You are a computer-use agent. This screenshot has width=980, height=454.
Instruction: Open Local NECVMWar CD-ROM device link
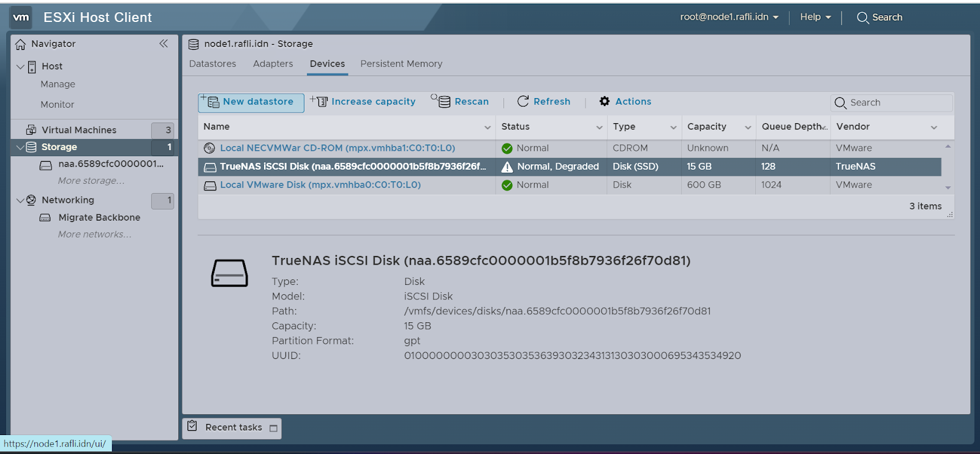pyautogui.click(x=337, y=148)
